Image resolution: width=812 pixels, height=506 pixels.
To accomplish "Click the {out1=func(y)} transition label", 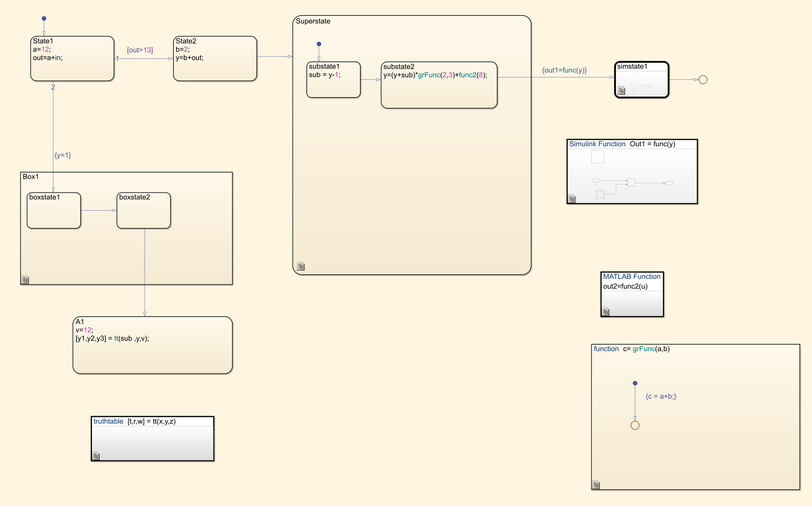I will point(564,70).
